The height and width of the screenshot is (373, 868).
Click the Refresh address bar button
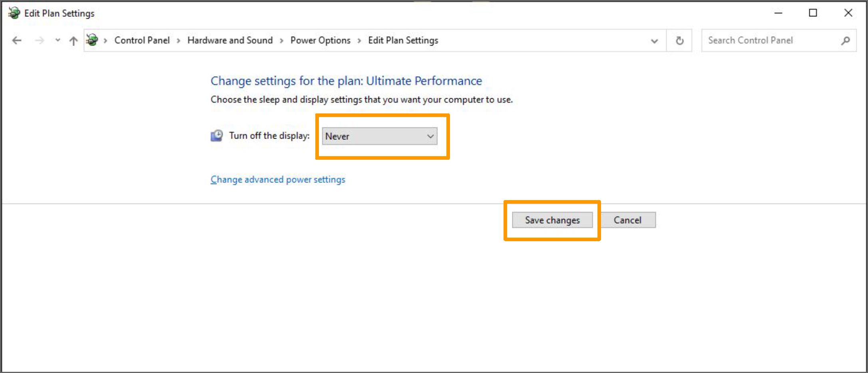point(679,40)
